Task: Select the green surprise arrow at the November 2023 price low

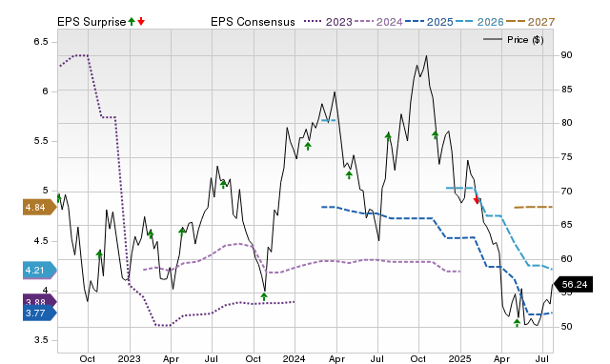Action: pyautogui.click(x=264, y=296)
